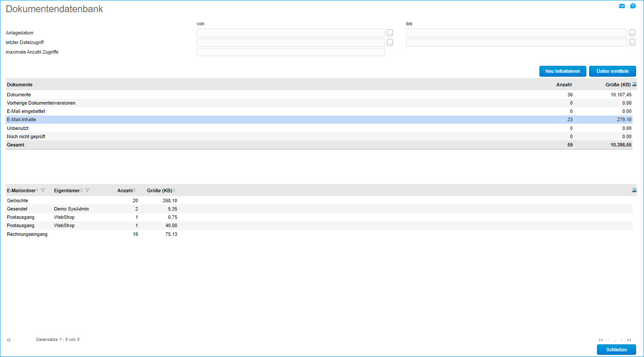644x357 pixels.
Task: Sort by the E-Mailordner column arrow
Action: click(x=37, y=190)
